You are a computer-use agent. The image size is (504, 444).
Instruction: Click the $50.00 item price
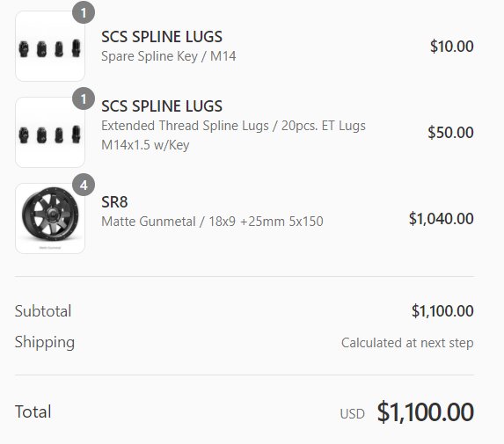pos(450,133)
